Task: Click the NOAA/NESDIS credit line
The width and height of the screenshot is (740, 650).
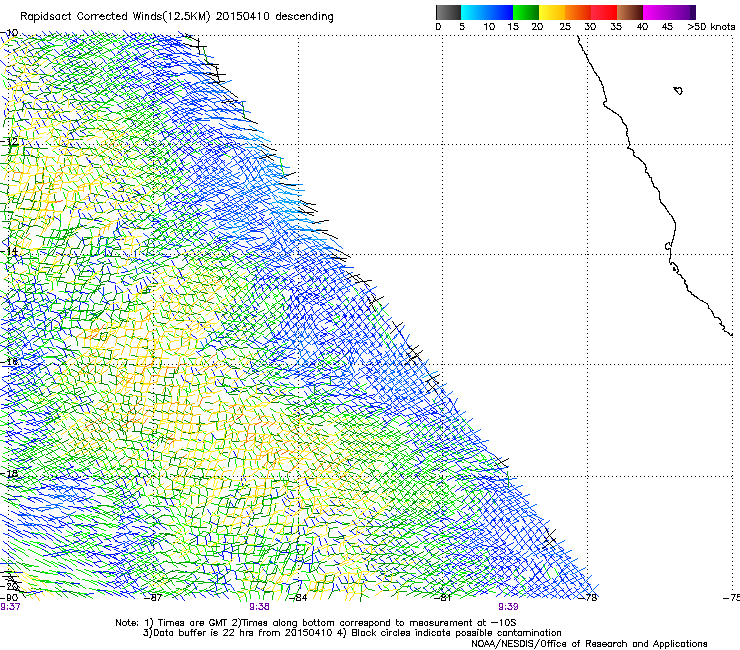Action: 589,644
